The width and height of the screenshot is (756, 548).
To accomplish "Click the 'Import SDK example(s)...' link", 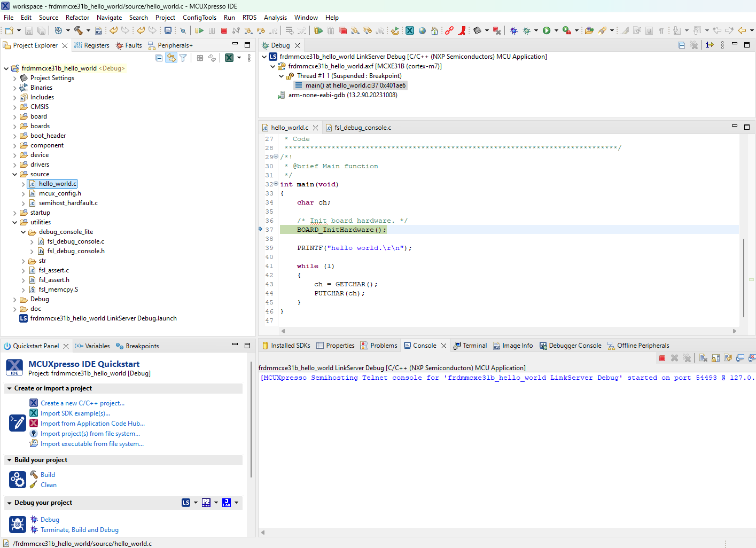I will point(75,413).
